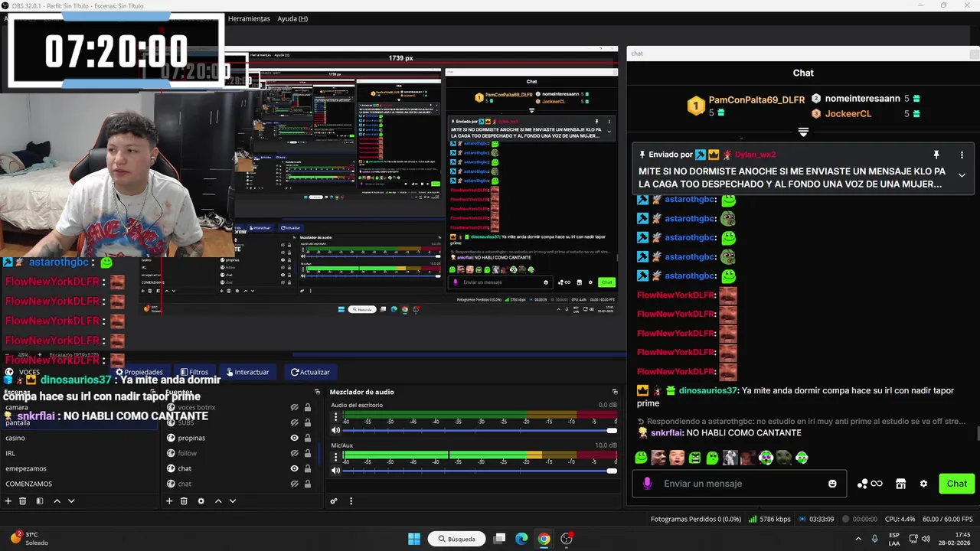The height and width of the screenshot is (551, 980).
Task: Click microphone icon in chat input
Action: [x=648, y=484]
